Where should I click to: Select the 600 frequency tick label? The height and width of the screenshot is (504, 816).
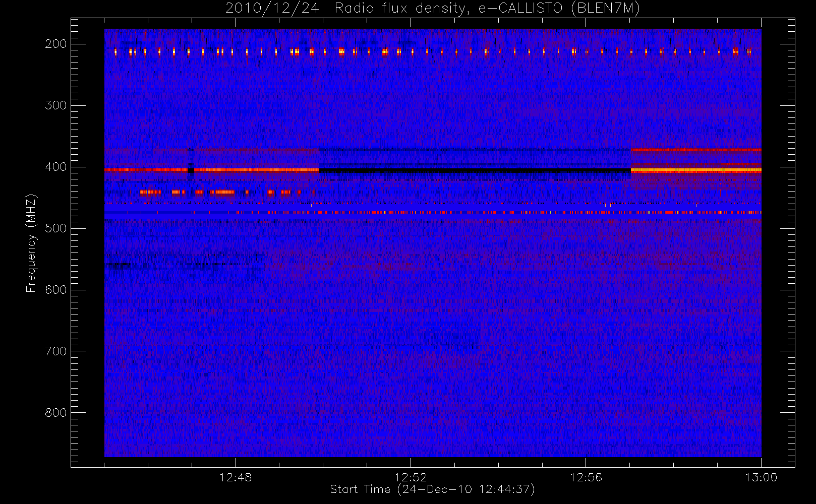coord(56,290)
